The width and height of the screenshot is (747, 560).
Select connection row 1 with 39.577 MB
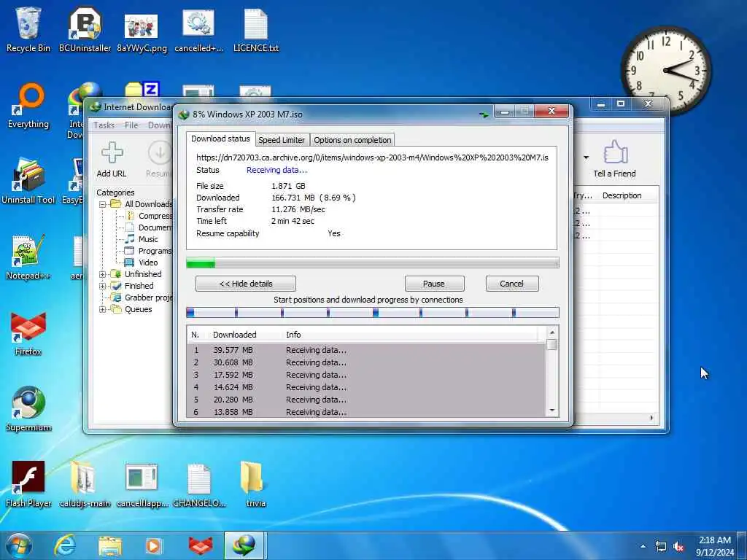pyautogui.click(x=367, y=350)
